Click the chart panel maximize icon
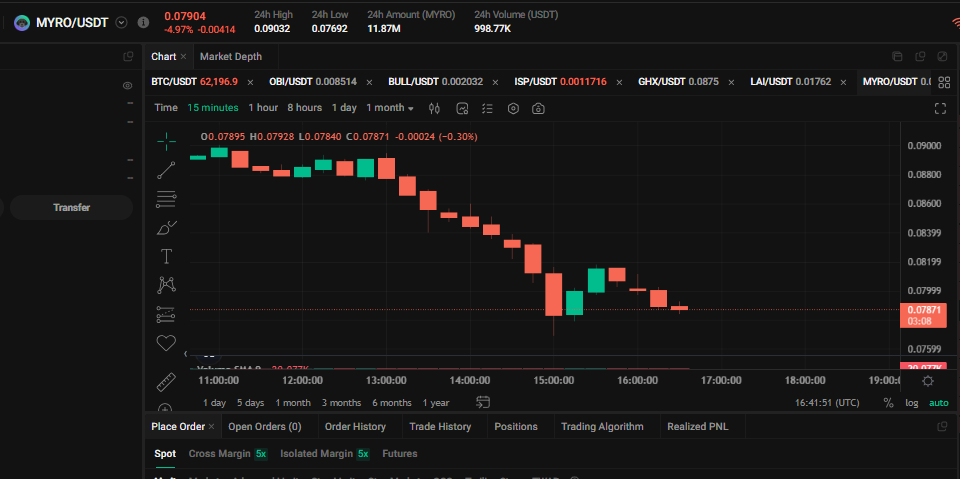Viewport: 960px width, 479px height. (942, 56)
